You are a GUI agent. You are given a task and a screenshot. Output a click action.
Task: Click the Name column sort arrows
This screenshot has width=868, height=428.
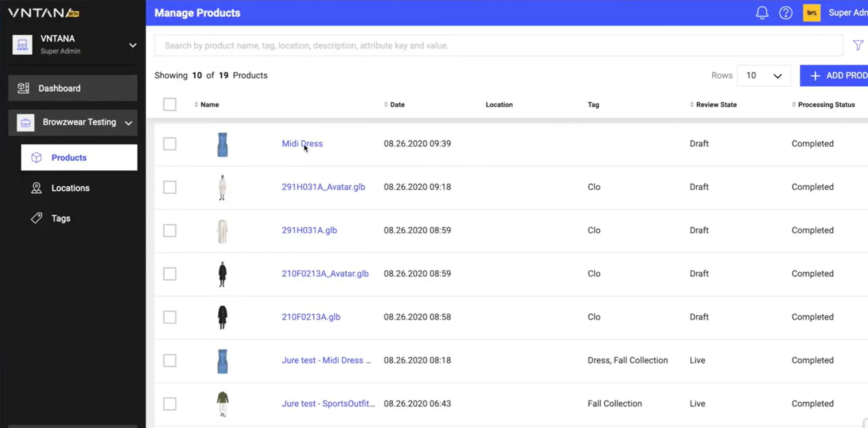(x=196, y=105)
